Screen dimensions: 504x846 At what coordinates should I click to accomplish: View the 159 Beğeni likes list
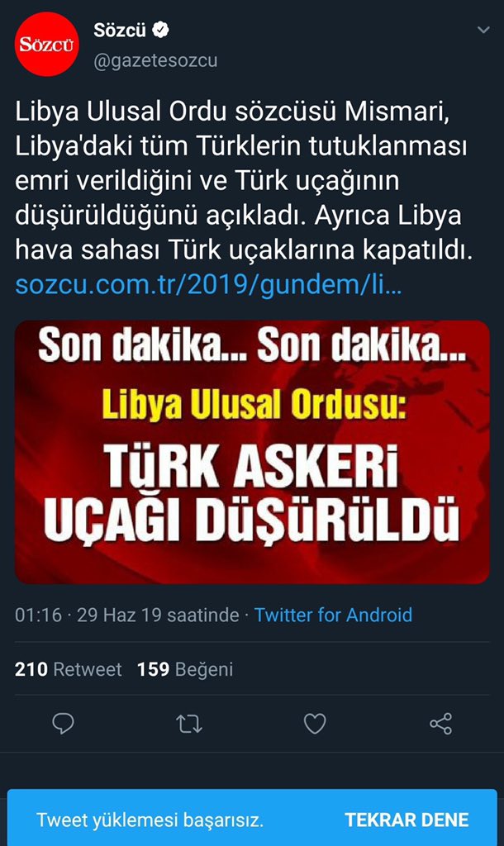(185, 669)
